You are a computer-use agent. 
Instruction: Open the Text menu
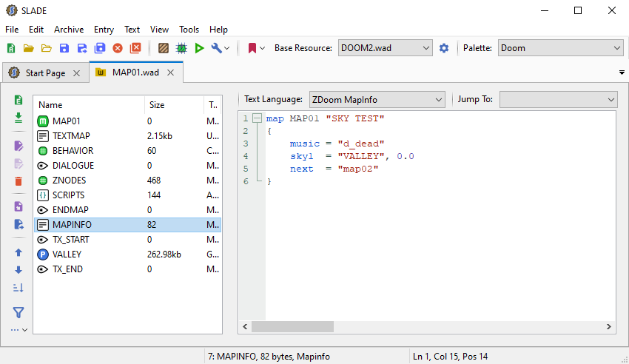pos(132,30)
